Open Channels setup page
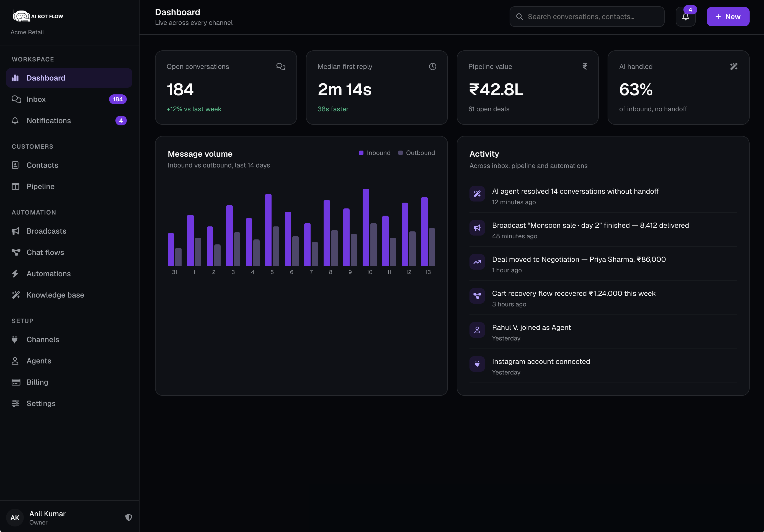Image resolution: width=764 pixels, height=532 pixels. click(x=69, y=339)
